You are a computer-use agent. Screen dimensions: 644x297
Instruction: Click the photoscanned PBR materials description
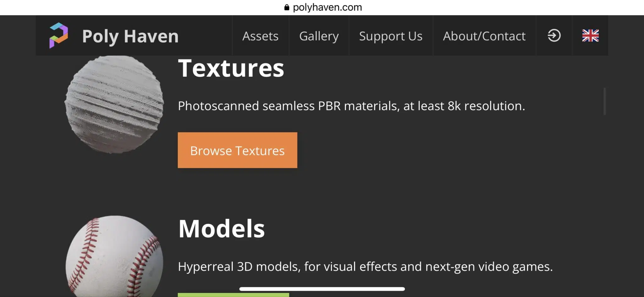[351, 106]
